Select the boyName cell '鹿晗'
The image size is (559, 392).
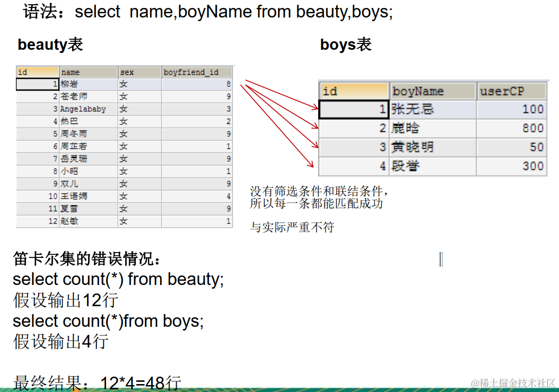[x=433, y=128]
